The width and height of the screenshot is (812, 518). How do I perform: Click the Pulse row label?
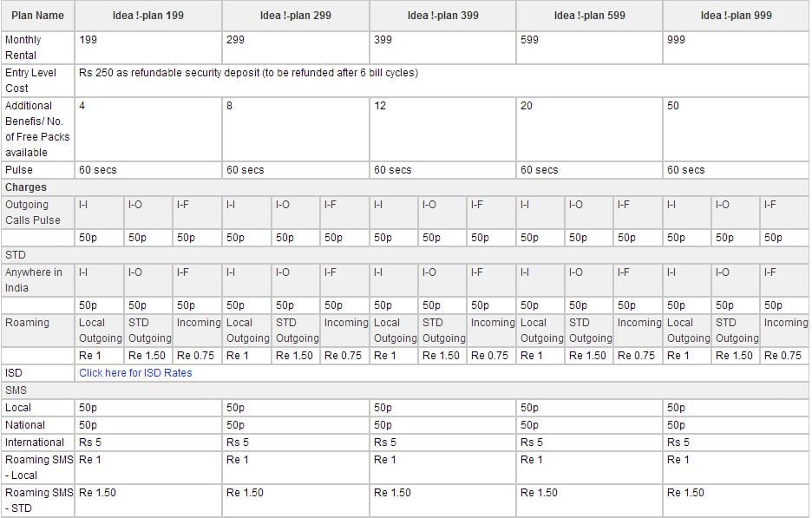pyautogui.click(x=18, y=170)
